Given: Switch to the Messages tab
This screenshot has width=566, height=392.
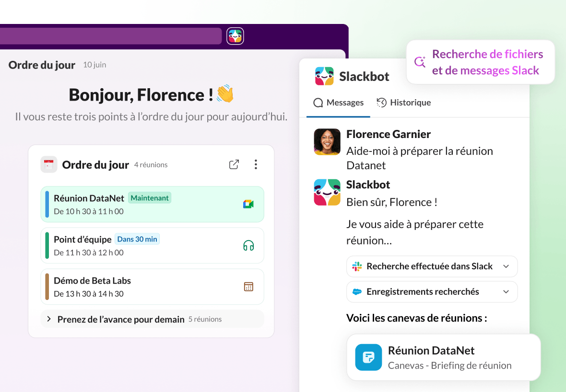Looking at the screenshot, I should 339,103.
